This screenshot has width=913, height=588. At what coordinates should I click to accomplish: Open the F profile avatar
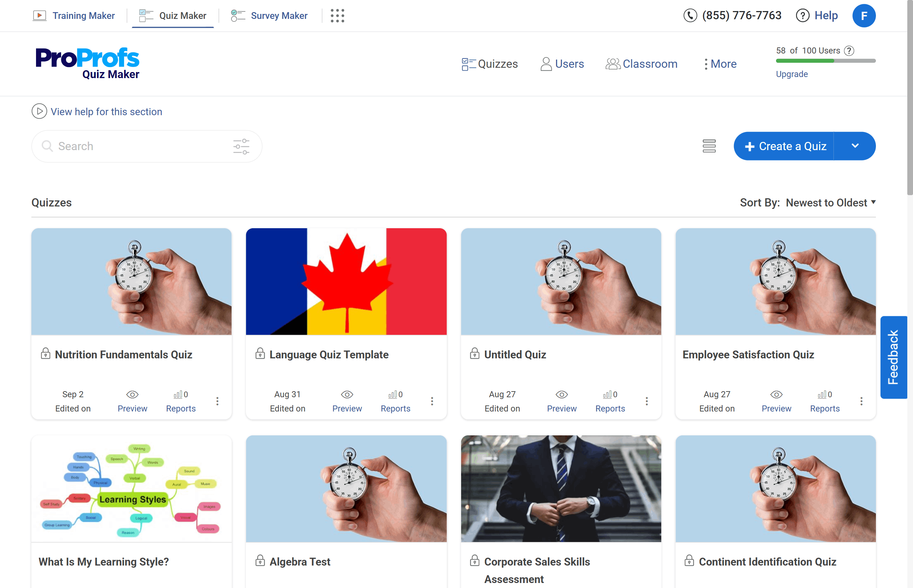863,16
